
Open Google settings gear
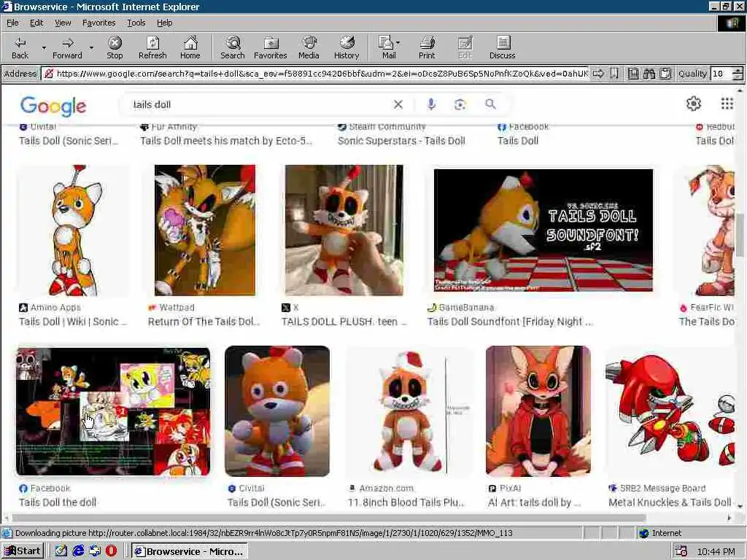click(x=694, y=104)
